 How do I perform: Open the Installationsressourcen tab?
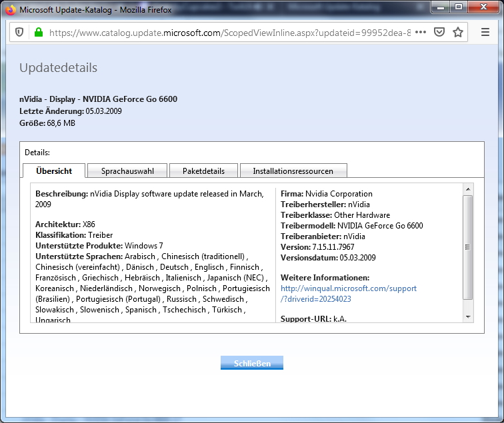click(293, 171)
